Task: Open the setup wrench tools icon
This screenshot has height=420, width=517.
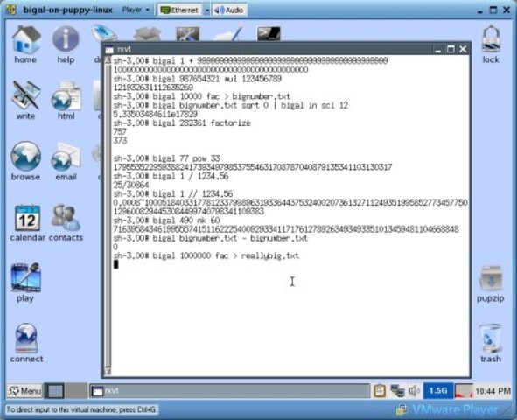Action: pos(187,34)
